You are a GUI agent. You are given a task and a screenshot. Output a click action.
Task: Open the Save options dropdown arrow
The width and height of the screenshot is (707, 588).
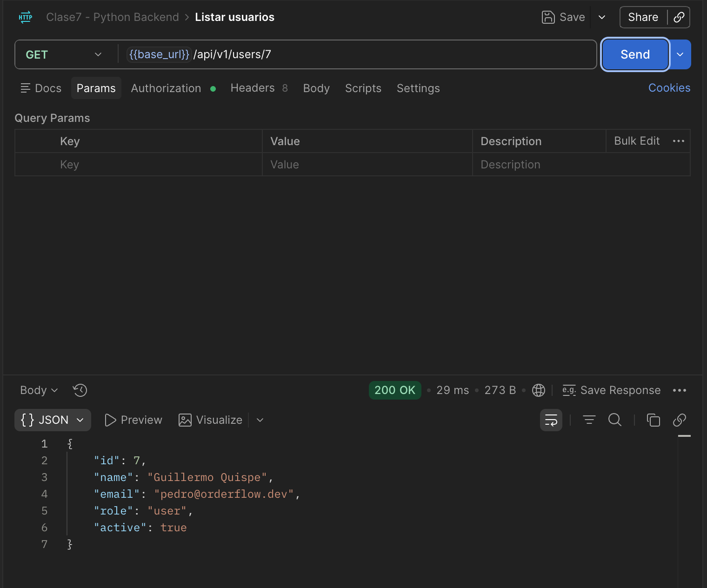click(602, 17)
